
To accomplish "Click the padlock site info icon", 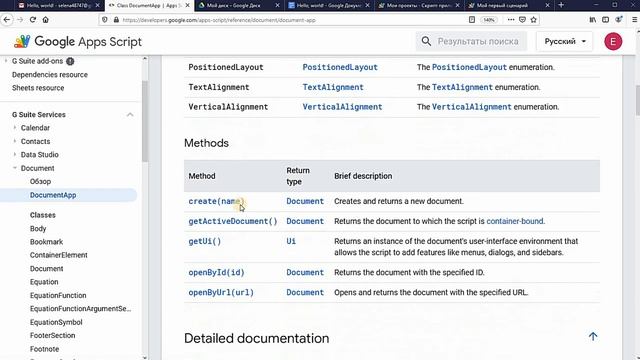I will coord(116,20).
